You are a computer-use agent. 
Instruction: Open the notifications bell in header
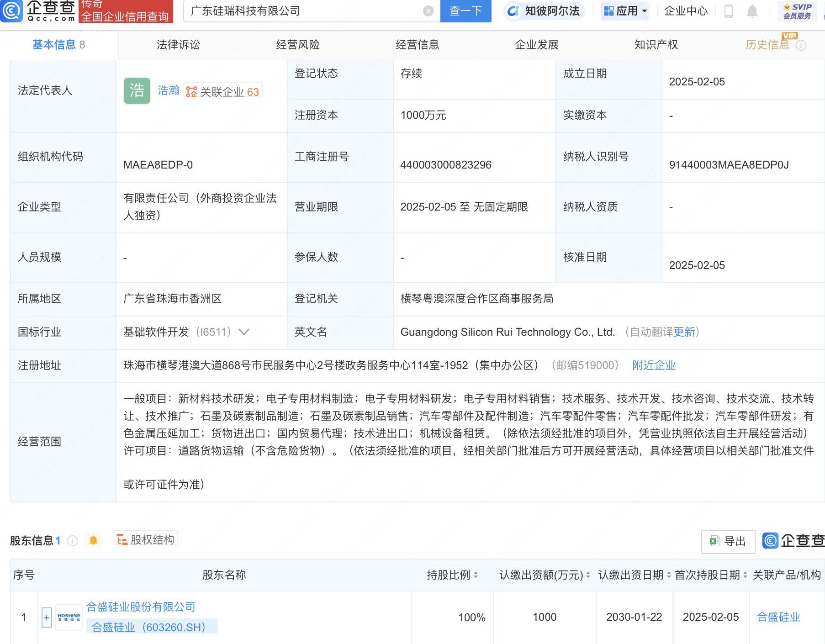[x=752, y=11]
